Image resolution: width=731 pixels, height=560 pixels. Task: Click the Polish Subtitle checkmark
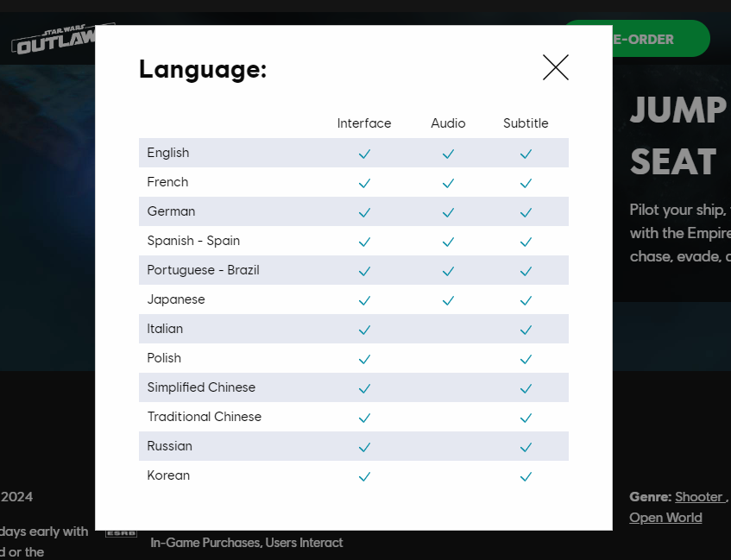[x=526, y=359]
